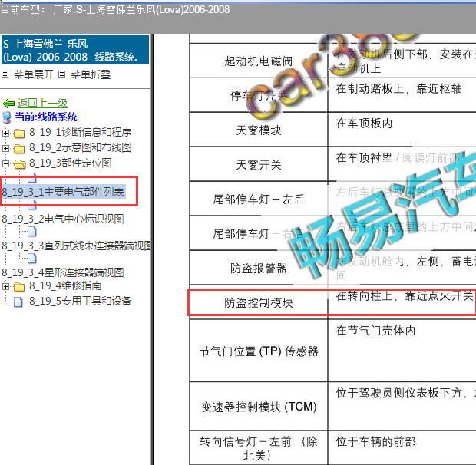
Task: Click the 在节气门壳体内 cell
Action: 402,351
